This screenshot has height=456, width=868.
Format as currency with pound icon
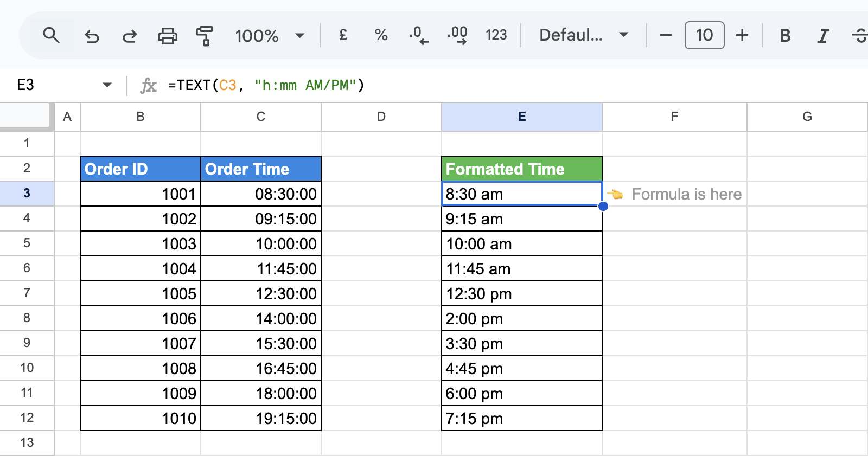[x=343, y=36]
